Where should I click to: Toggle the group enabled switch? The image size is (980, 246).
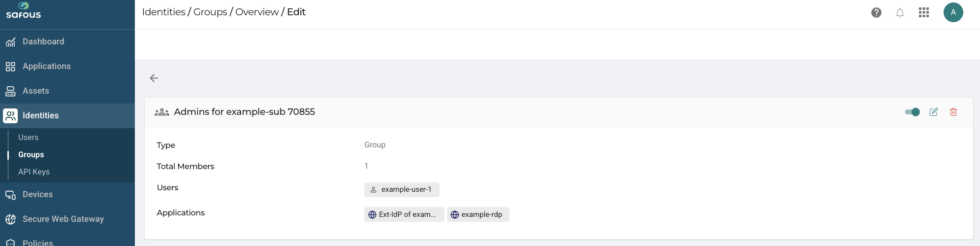pyautogui.click(x=912, y=112)
